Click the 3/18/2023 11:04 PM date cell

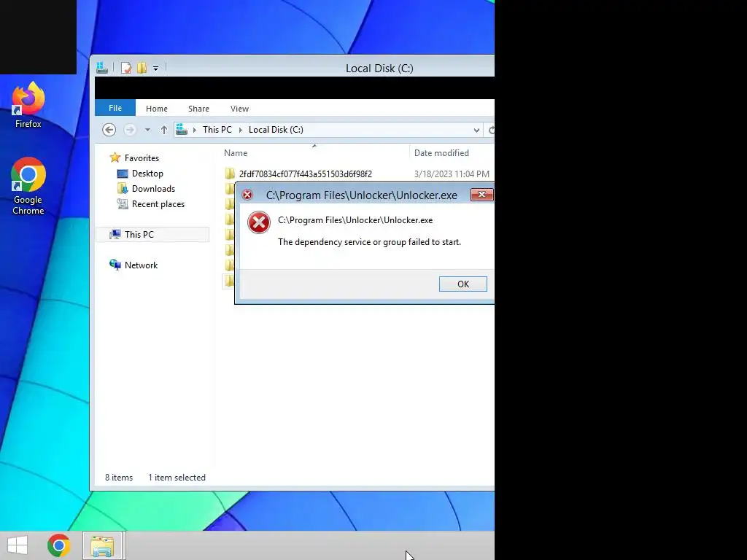coord(452,174)
